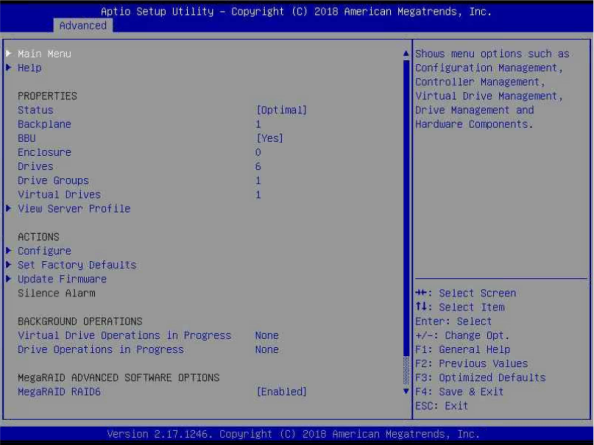Image resolution: width=594 pixels, height=445 pixels.
Task: Click the Select Item arrows hint
Action: [x=460, y=307]
